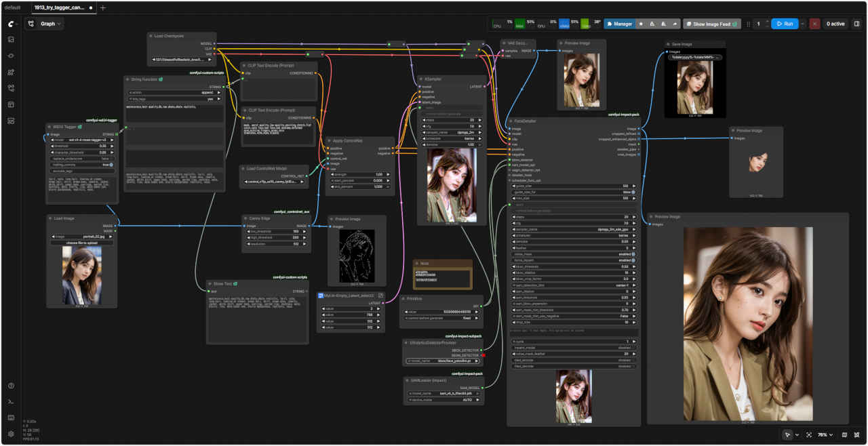Viewport: 868px width, 446px height.
Task: Add a new workflow tab with plus
Action: coord(103,7)
